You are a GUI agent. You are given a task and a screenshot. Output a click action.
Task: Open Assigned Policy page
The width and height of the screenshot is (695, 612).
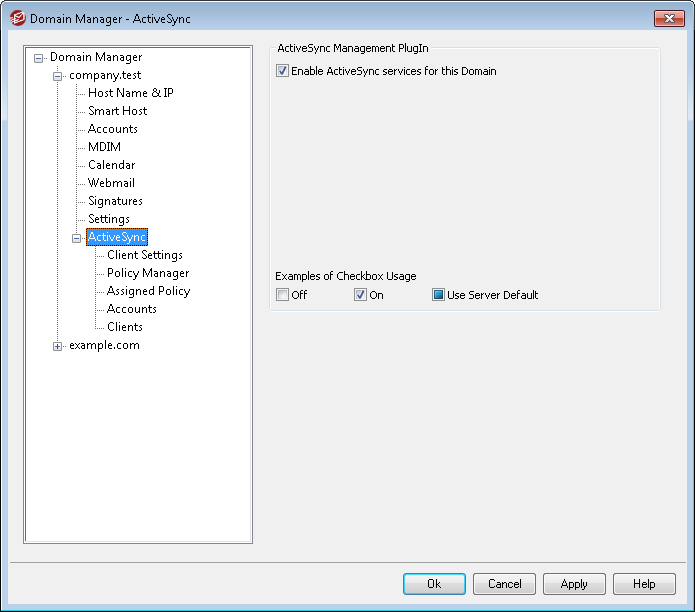148,291
